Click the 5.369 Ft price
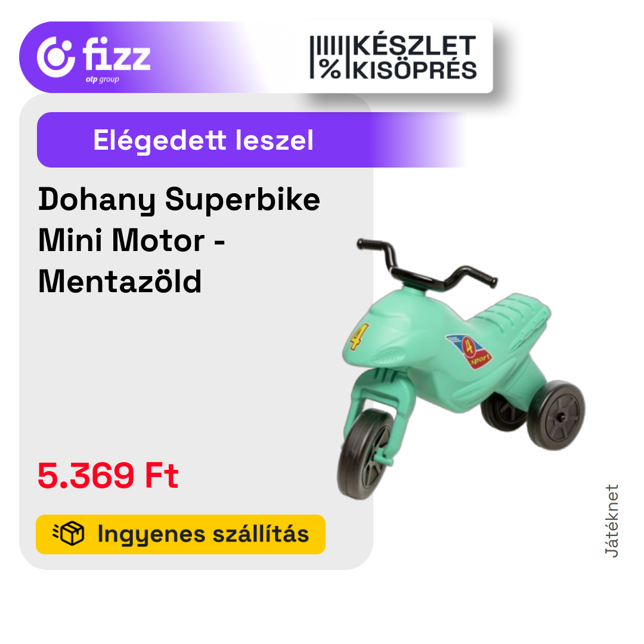 tap(107, 476)
